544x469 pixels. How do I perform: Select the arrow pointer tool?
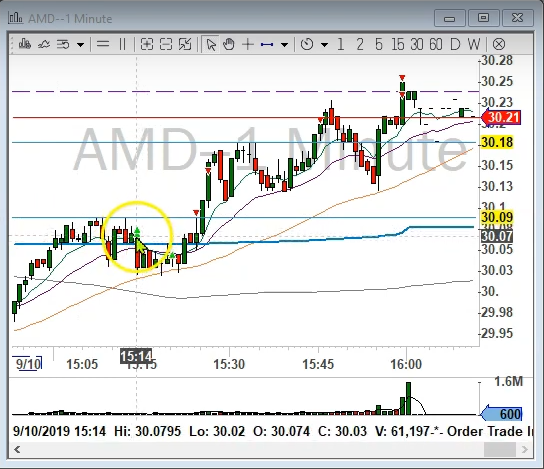211,44
